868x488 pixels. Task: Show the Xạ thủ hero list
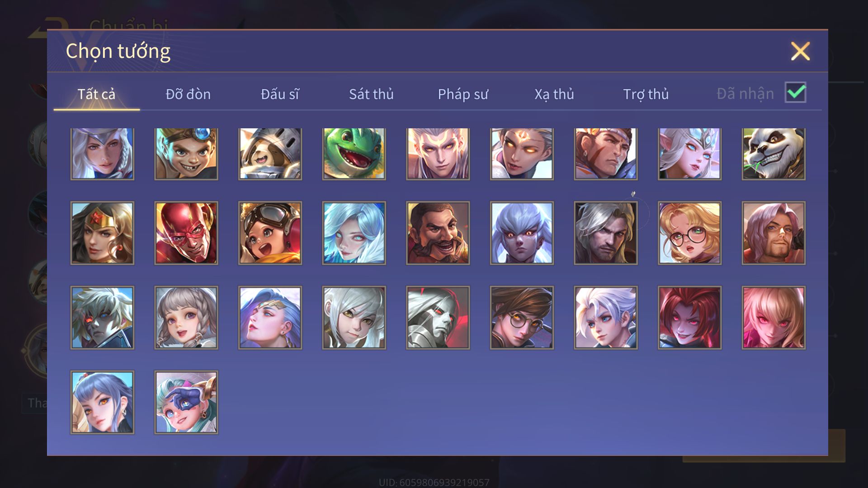[x=554, y=94]
